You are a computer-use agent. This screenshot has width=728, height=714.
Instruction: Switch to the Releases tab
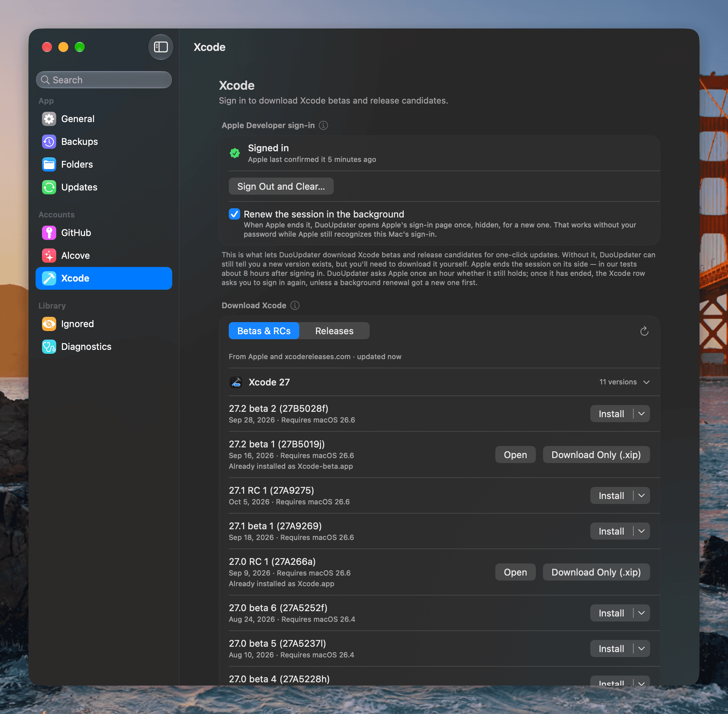pos(334,331)
